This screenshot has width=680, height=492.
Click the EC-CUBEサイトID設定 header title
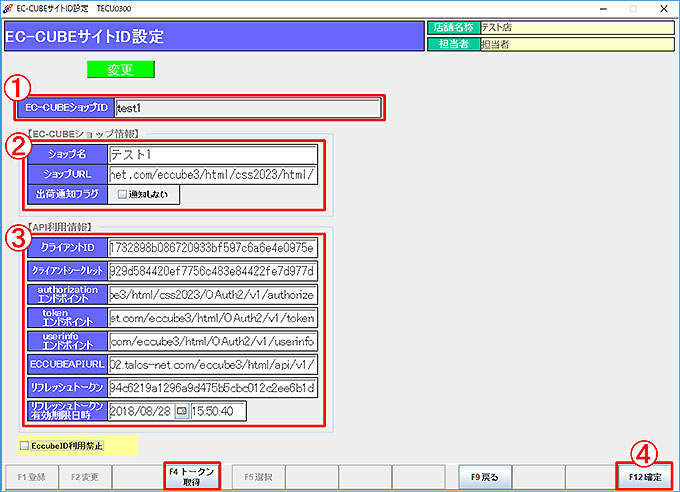click(85, 36)
